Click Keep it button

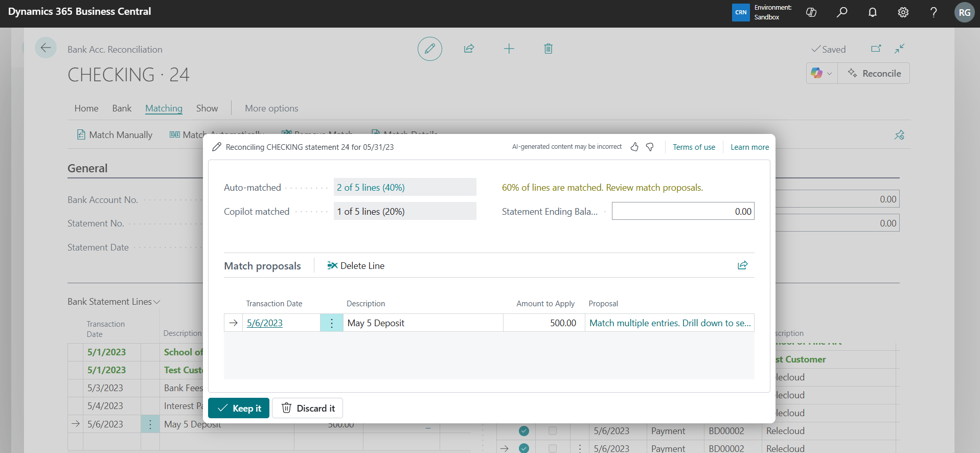[x=239, y=408]
